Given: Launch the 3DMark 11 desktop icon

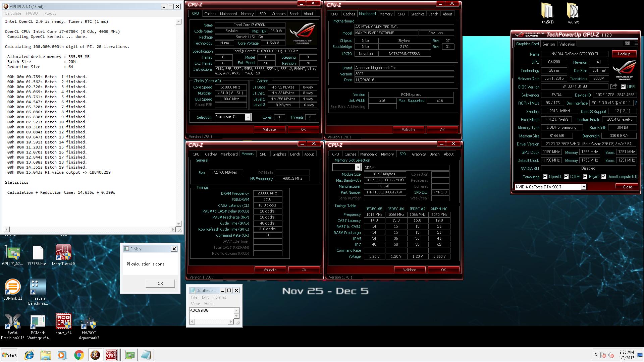Looking at the screenshot, I should pyautogui.click(x=12, y=290).
